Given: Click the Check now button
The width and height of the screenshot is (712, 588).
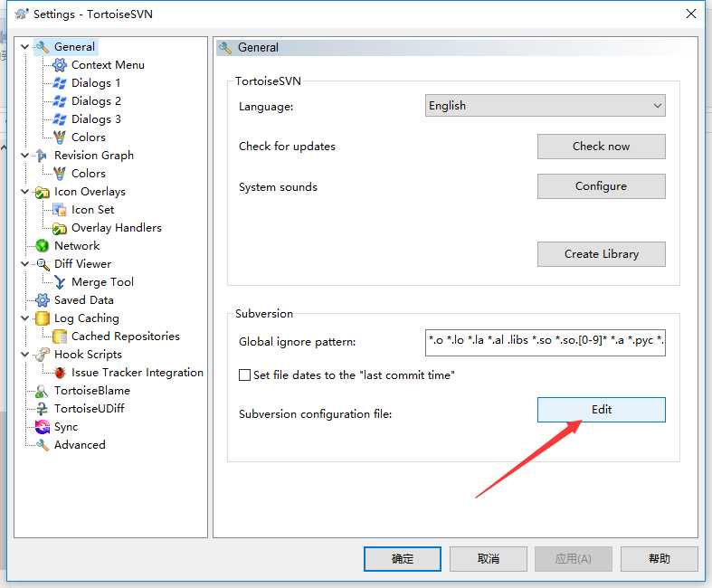Looking at the screenshot, I should point(602,147).
